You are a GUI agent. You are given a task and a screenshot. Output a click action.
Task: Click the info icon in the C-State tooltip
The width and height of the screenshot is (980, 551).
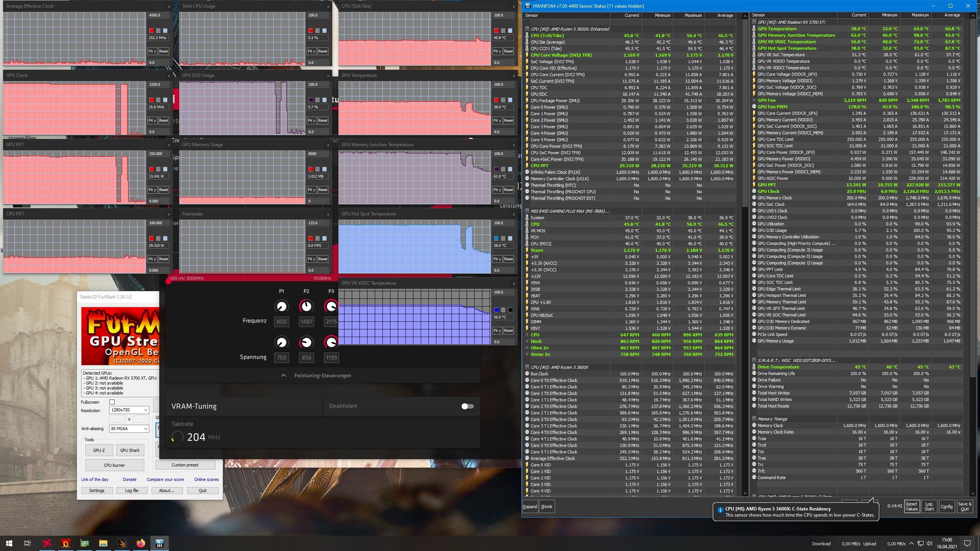point(720,509)
